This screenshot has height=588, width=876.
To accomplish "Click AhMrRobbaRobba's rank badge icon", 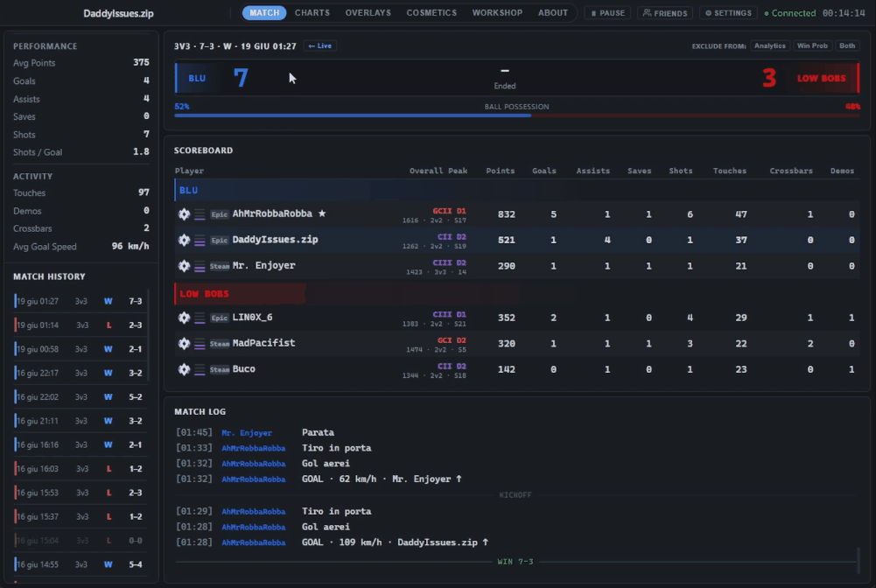I will coord(184,213).
